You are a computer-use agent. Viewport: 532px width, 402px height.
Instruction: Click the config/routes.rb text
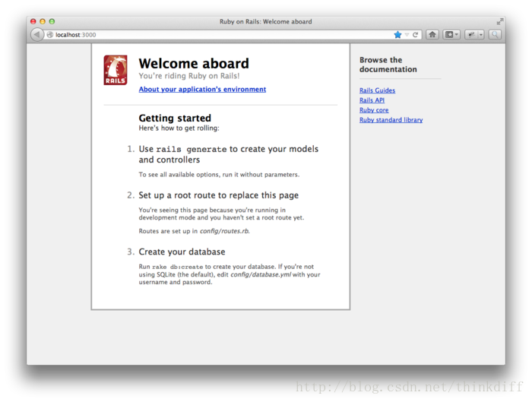pos(224,231)
